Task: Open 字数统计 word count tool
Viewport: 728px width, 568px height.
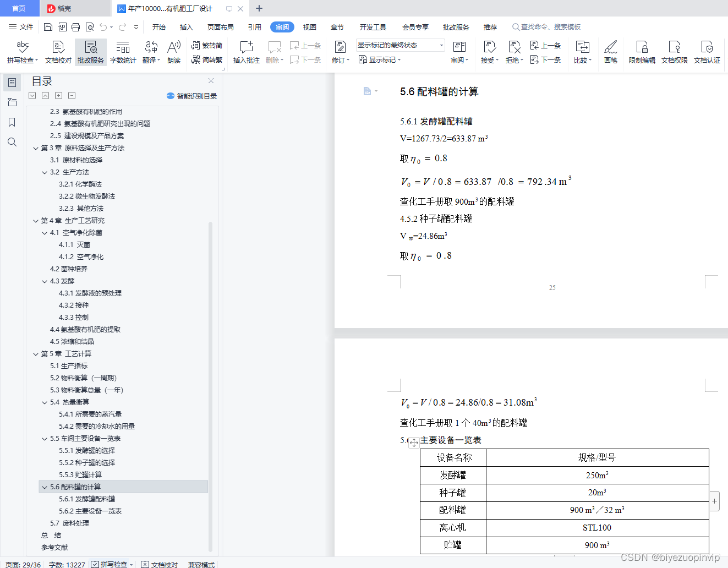Action: coord(123,52)
